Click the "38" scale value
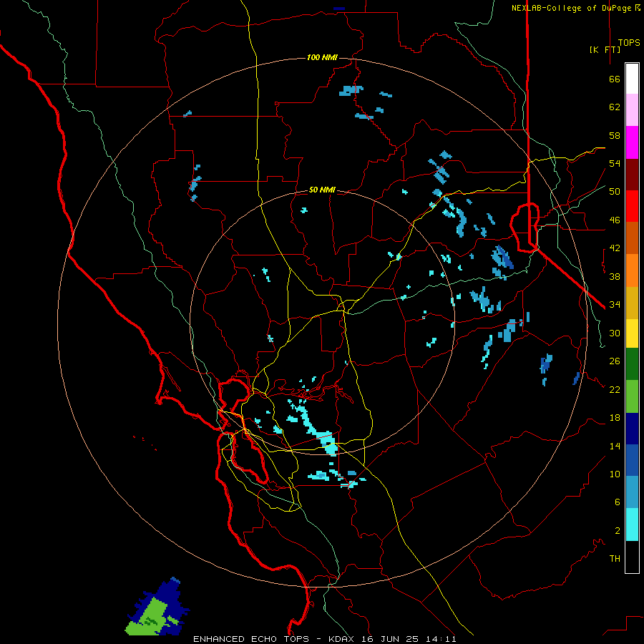The width and height of the screenshot is (644, 644). tap(615, 276)
